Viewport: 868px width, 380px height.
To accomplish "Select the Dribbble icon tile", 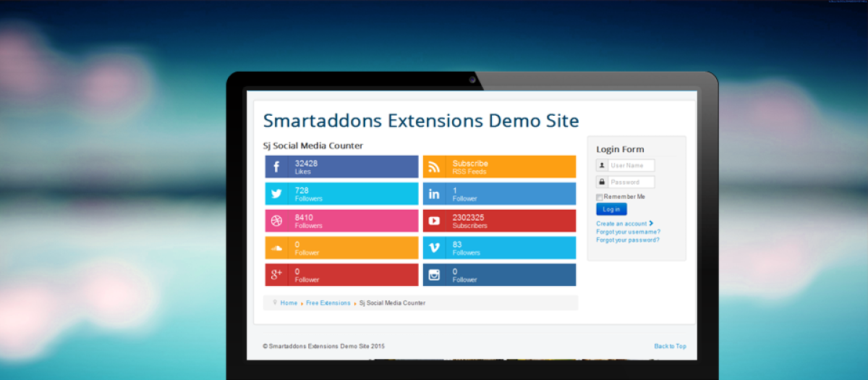I will pos(276,221).
